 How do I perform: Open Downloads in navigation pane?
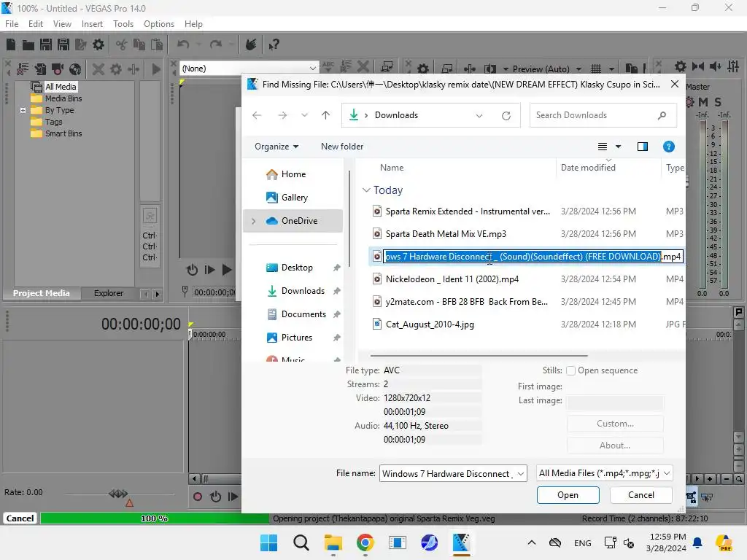pos(303,291)
